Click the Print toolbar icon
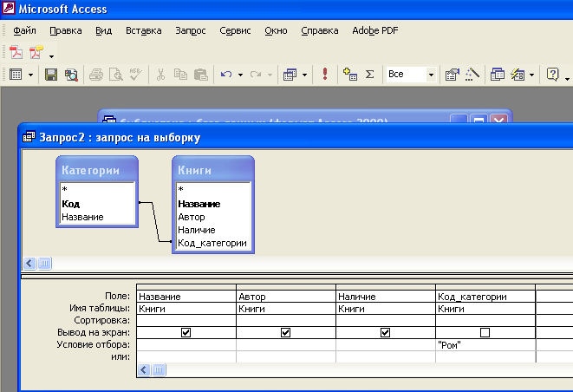 95,75
